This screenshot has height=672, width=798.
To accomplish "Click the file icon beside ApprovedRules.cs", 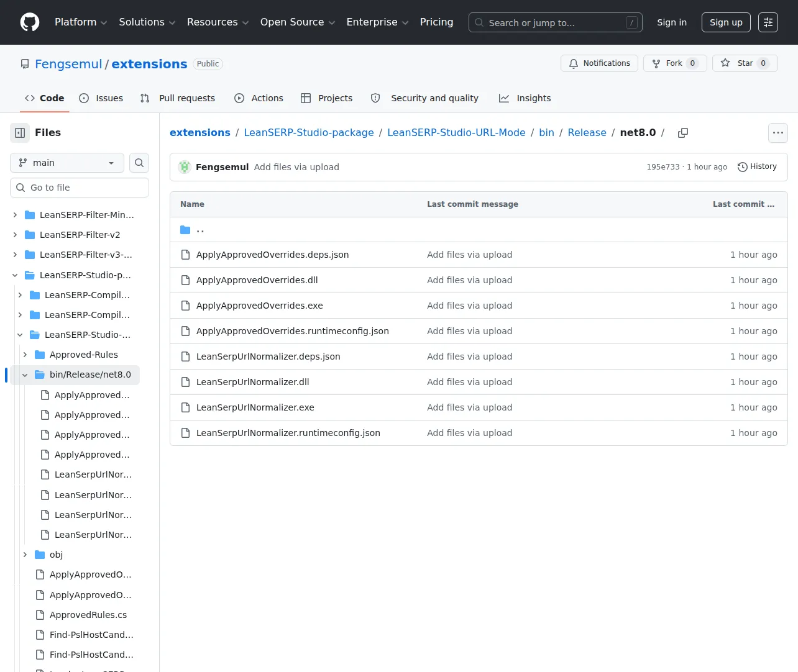I will coord(40,615).
